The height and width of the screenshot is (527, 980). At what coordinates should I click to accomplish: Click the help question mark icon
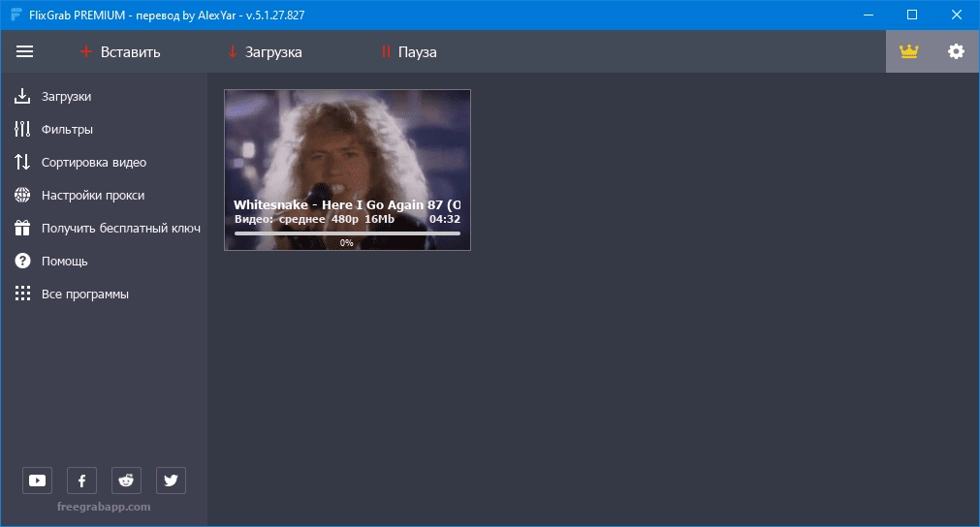click(22, 261)
